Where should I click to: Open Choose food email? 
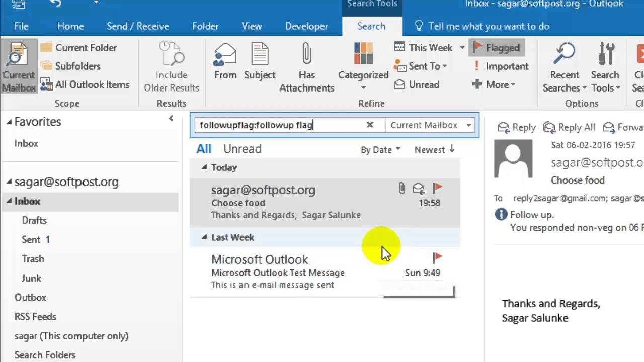coord(325,202)
